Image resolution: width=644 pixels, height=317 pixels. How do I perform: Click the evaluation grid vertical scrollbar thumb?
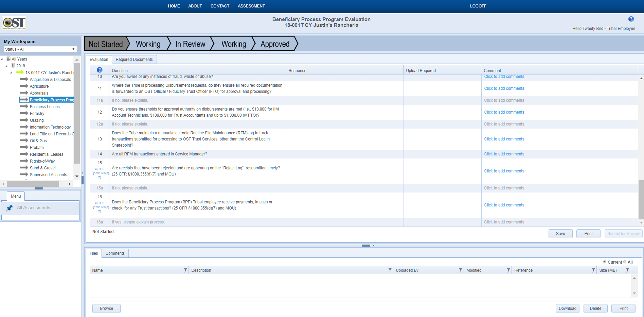641,200
